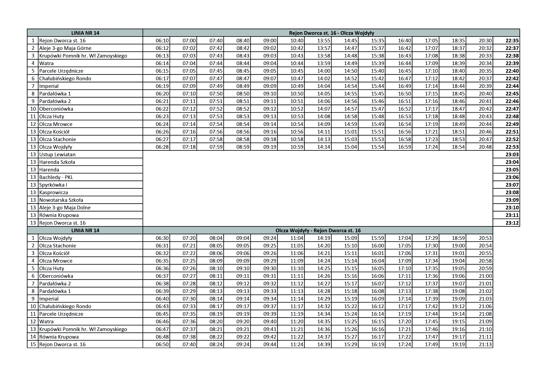Click the 23:03 time for Ustup Lewiatan

point(512,154)
